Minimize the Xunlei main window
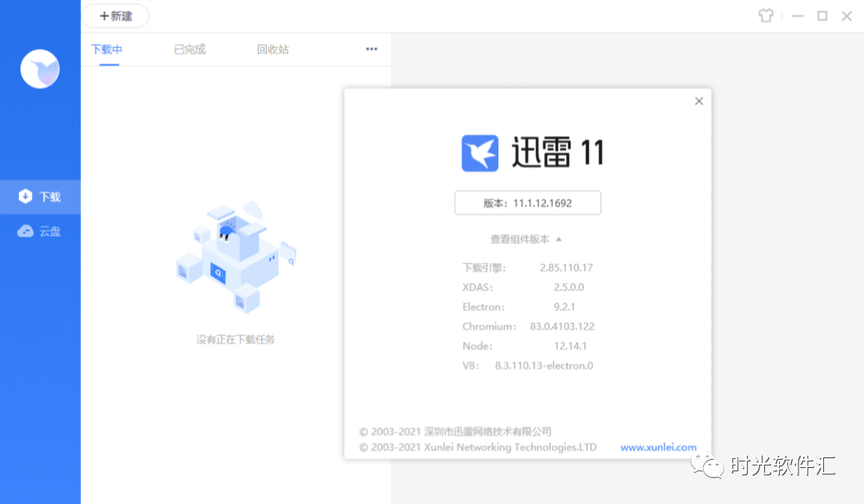The image size is (864, 504). (x=798, y=16)
